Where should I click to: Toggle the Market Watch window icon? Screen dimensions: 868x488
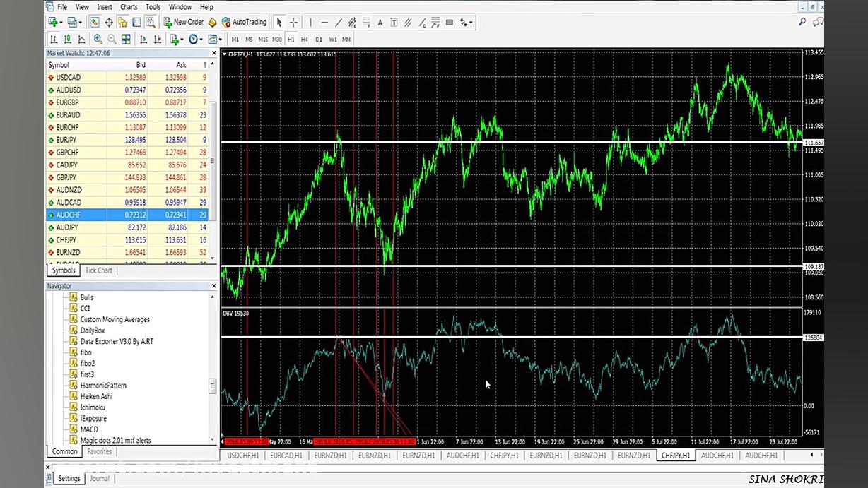coord(95,23)
